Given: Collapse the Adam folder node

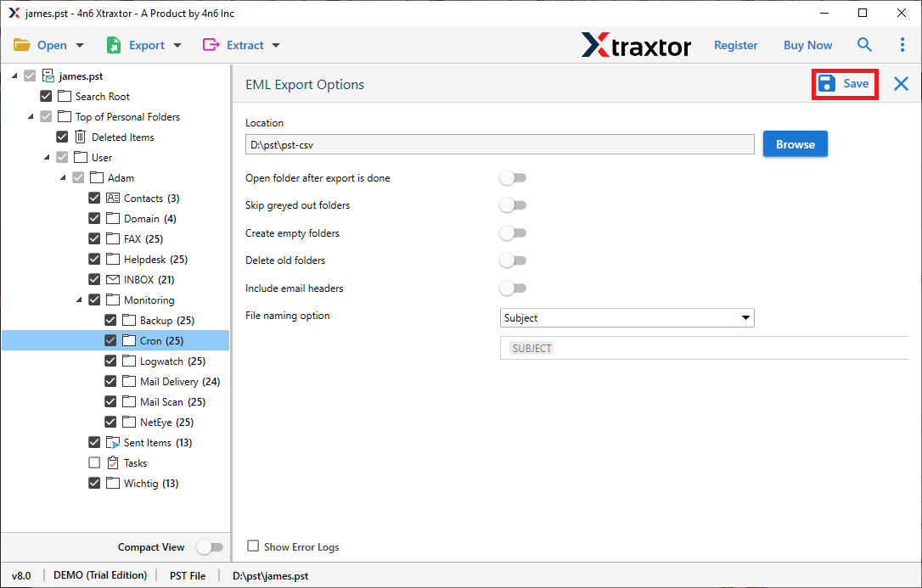Looking at the screenshot, I should 64,178.
